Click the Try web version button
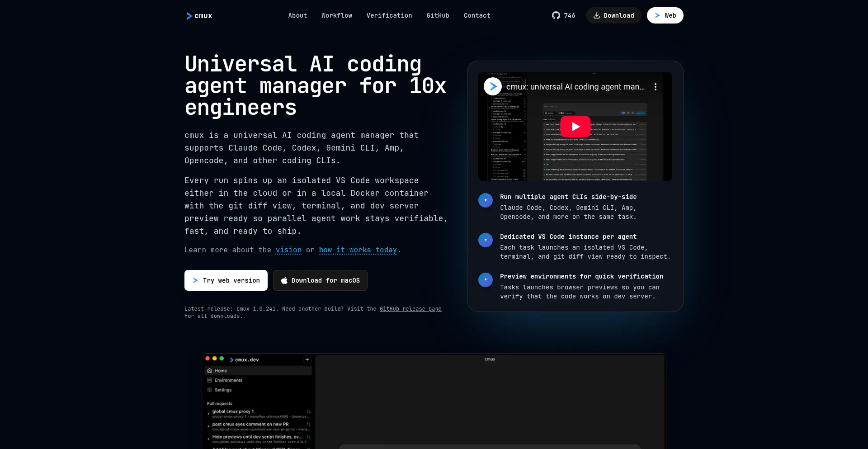The height and width of the screenshot is (449, 868). (226, 280)
